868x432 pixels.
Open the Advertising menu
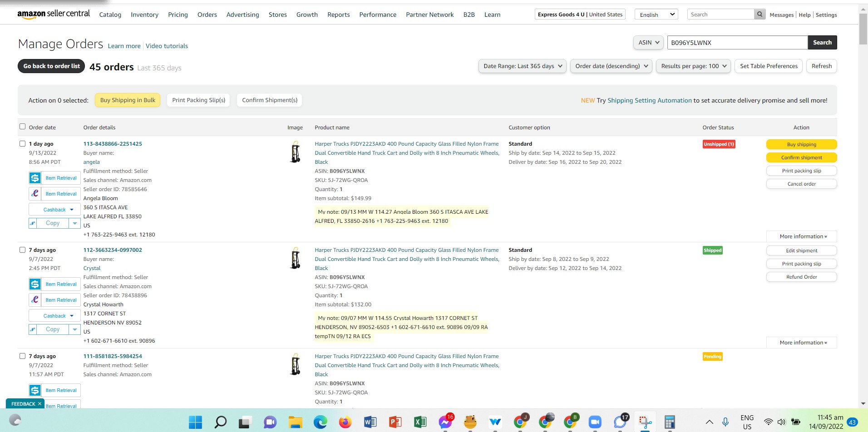coord(243,15)
